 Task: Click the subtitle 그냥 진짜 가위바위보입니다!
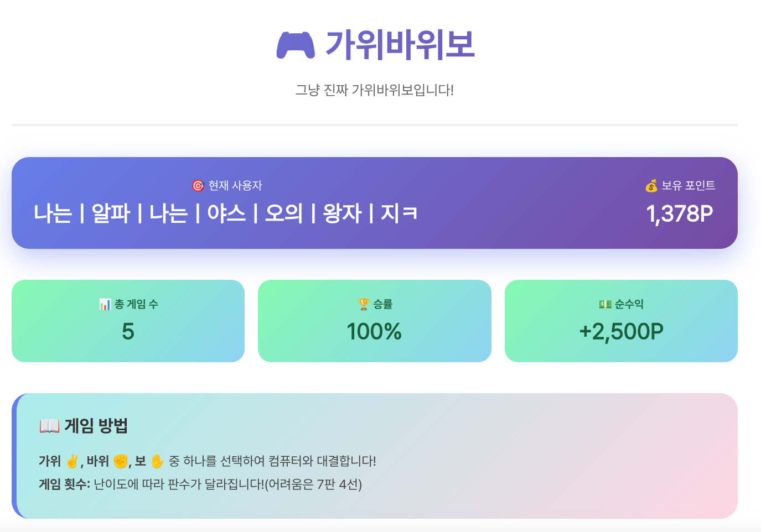tap(375, 90)
